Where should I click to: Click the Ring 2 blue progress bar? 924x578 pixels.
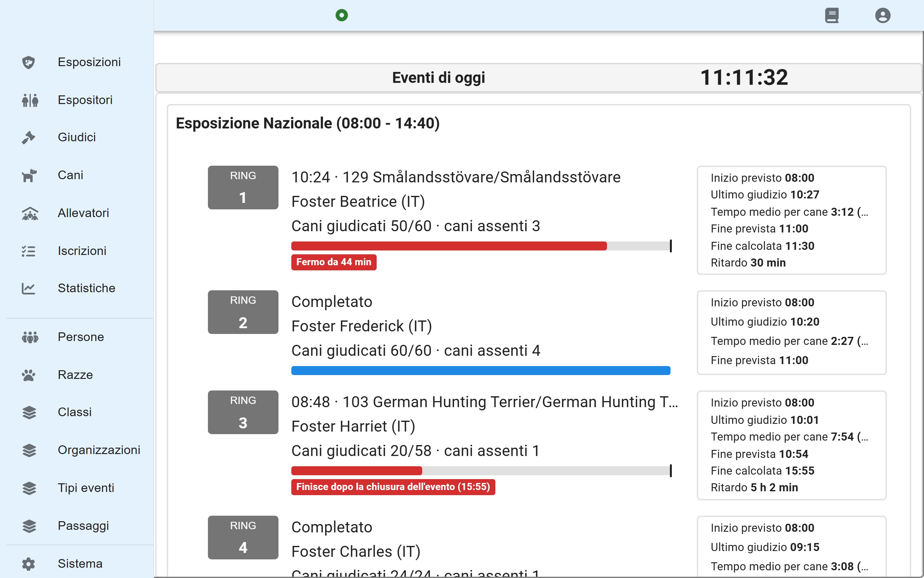pyautogui.click(x=481, y=371)
